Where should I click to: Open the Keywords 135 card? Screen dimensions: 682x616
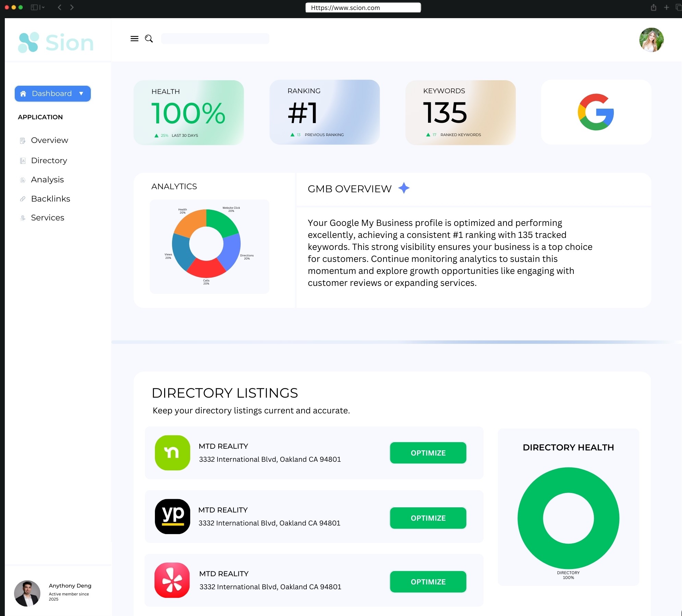point(460,112)
